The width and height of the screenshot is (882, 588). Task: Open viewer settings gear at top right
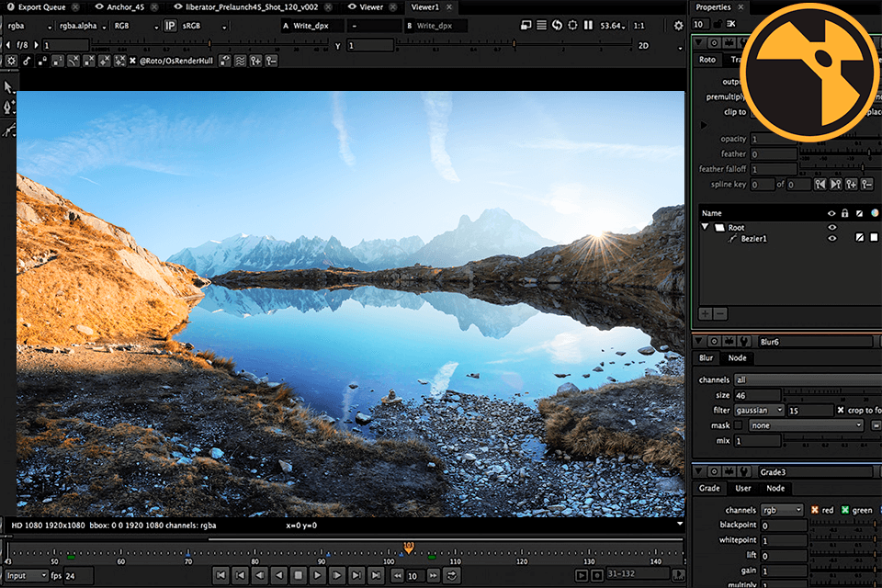678,26
